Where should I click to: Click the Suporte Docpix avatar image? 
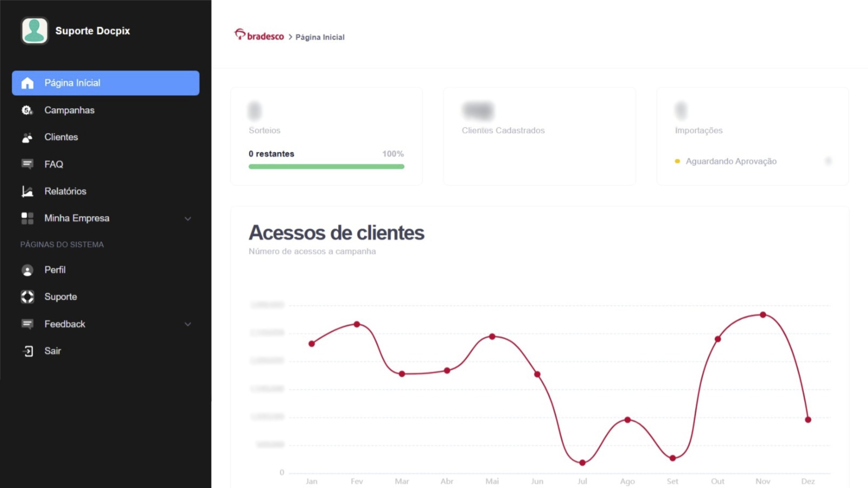pos(34,31)
